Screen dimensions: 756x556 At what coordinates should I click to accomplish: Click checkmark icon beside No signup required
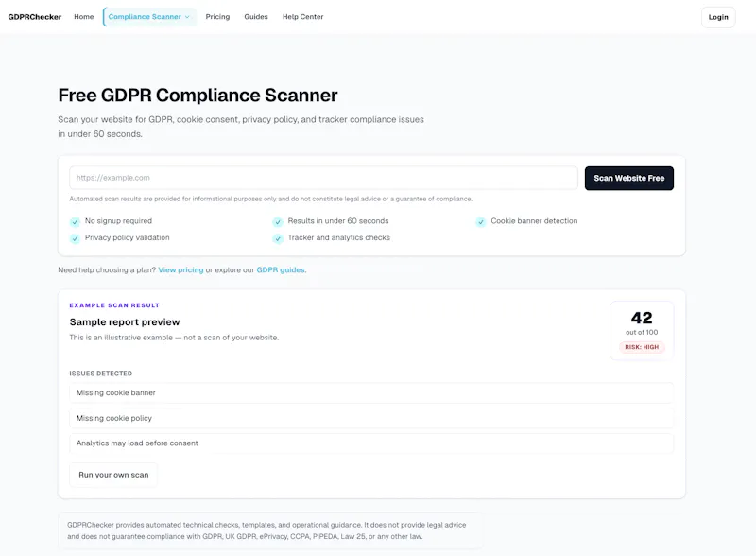pyautogui.click(x=75, y=222)
